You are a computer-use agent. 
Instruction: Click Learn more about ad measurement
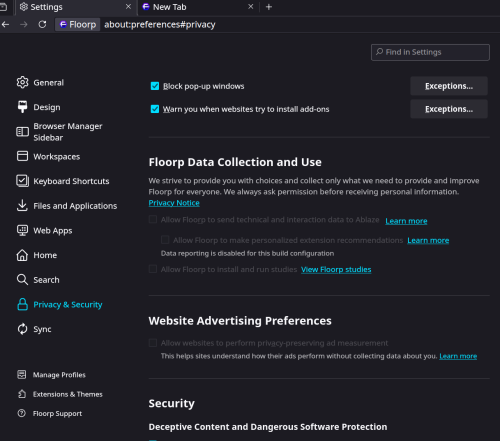coord(458,356)
